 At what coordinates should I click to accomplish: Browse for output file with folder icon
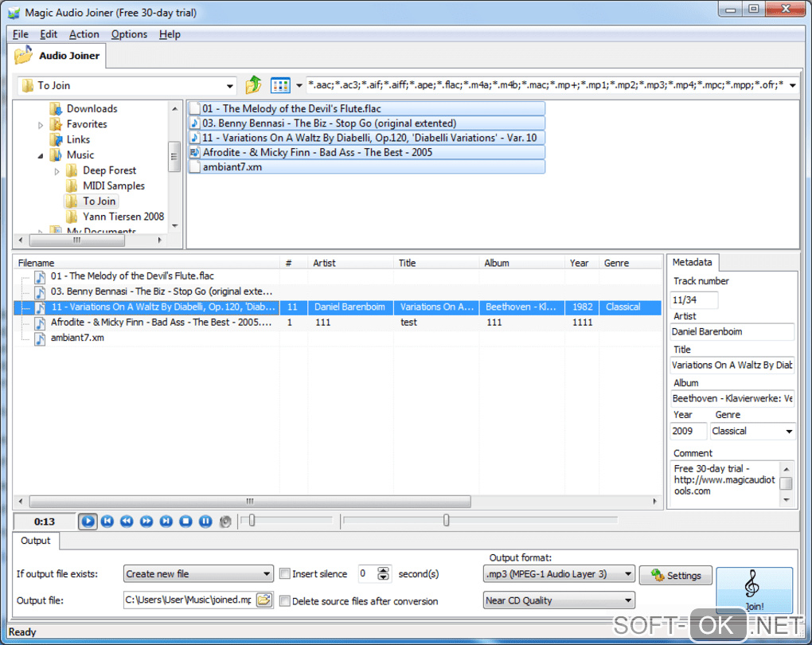click(x=264, y=600)
